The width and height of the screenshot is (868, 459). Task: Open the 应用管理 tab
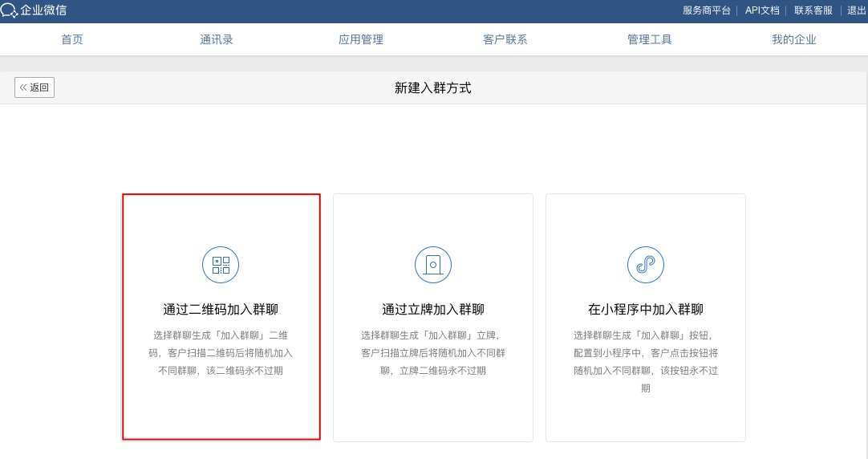tap(361, 39)
